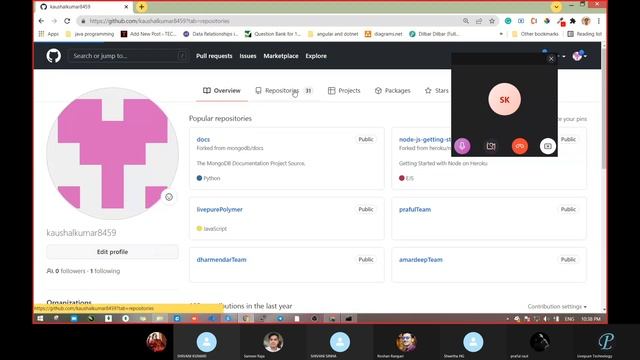
Task: Reload the page with refresh icon
Action: tap(67, 21)
